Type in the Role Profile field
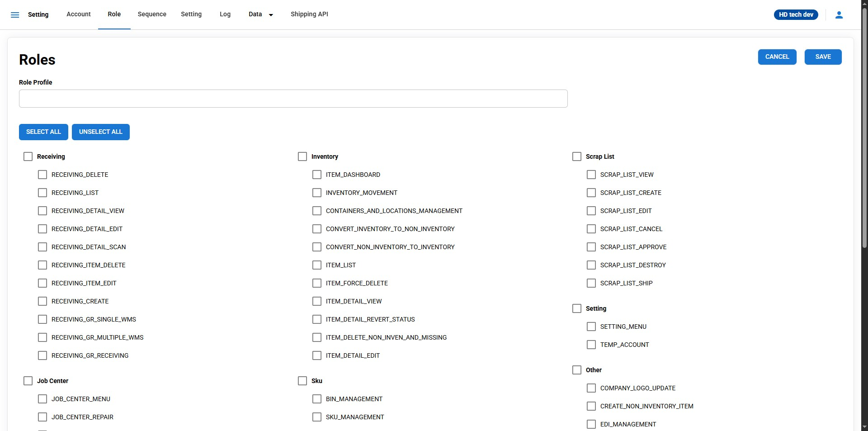This screenshot has width=868, height=431. coord(293,99)
